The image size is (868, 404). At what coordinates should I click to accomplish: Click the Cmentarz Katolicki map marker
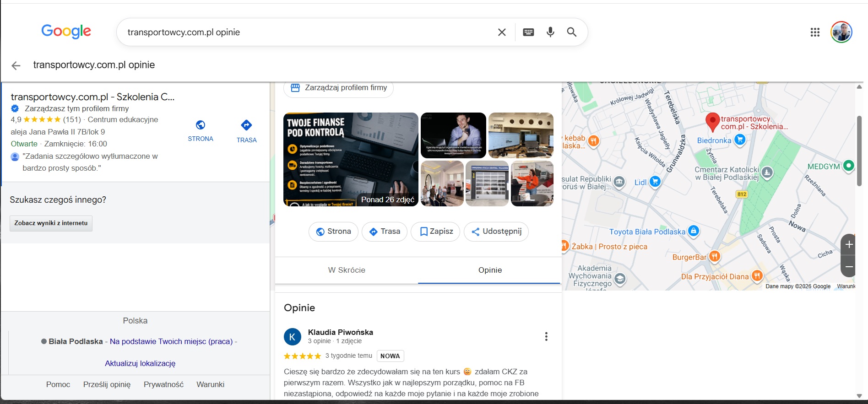(767, 172)
